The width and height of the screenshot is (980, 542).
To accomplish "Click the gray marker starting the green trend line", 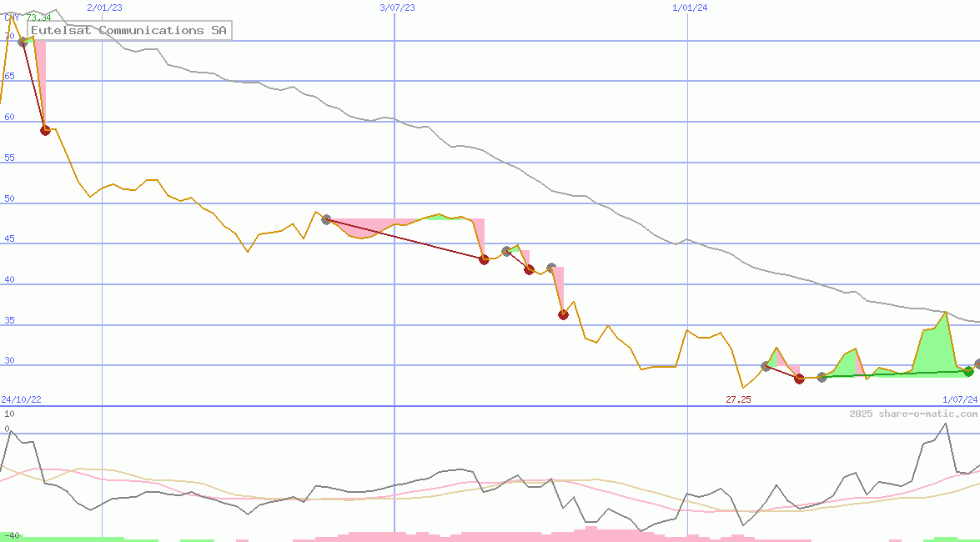I will coord(822,377).
